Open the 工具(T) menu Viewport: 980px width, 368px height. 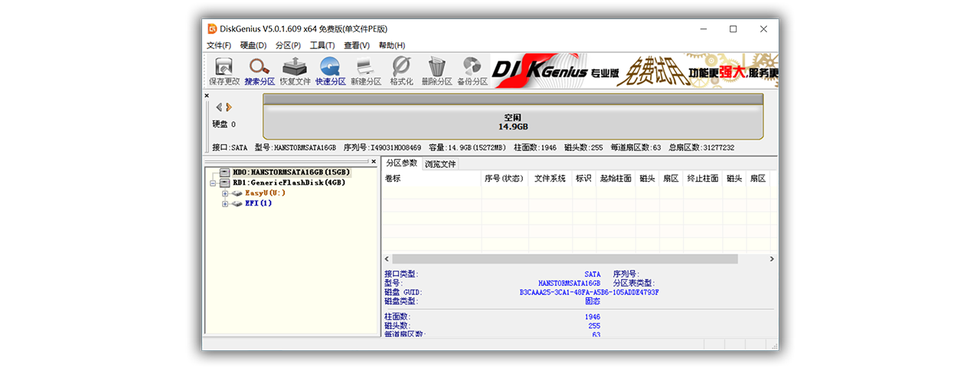pyautogui.click(x=322, y=45)
